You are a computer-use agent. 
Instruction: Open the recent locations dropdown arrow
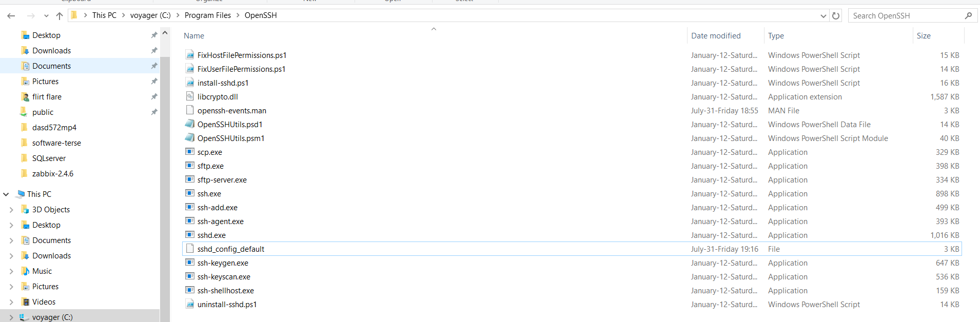pos(46,16)
